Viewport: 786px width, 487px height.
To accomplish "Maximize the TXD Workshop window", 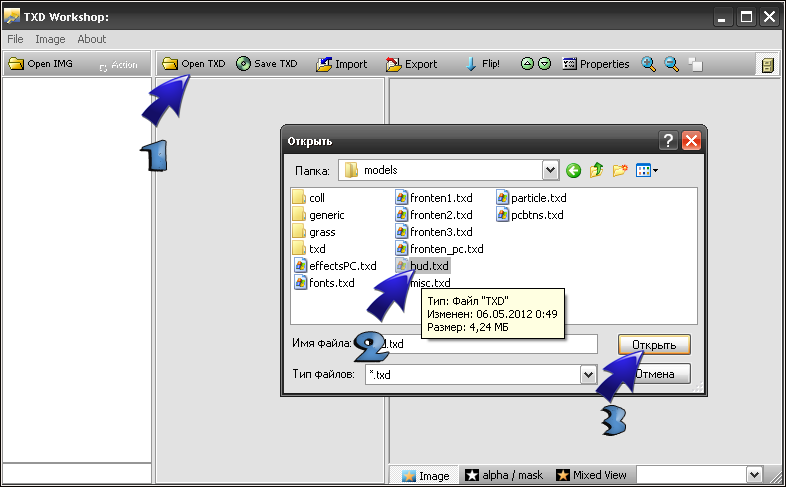I will (x=746, y=17).
